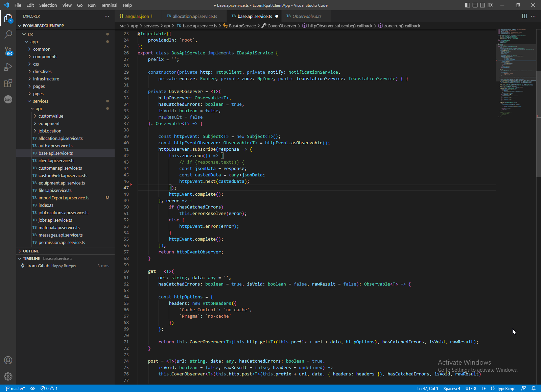
Task: Click the Split Editor Right icon
Action: tap(524, 16)
